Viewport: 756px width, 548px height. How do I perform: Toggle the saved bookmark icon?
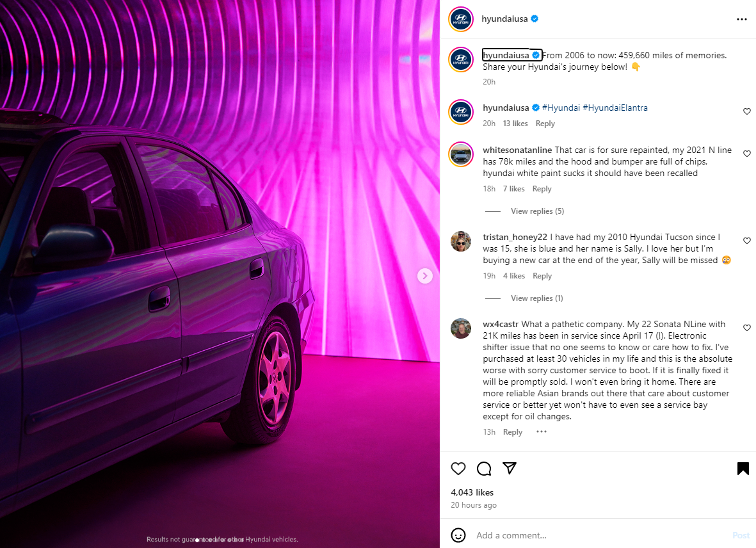[x=743, y=469]
